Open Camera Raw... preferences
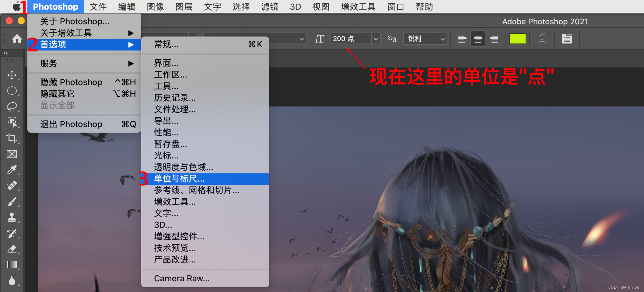The image size is (644, 292). point(205,279)
